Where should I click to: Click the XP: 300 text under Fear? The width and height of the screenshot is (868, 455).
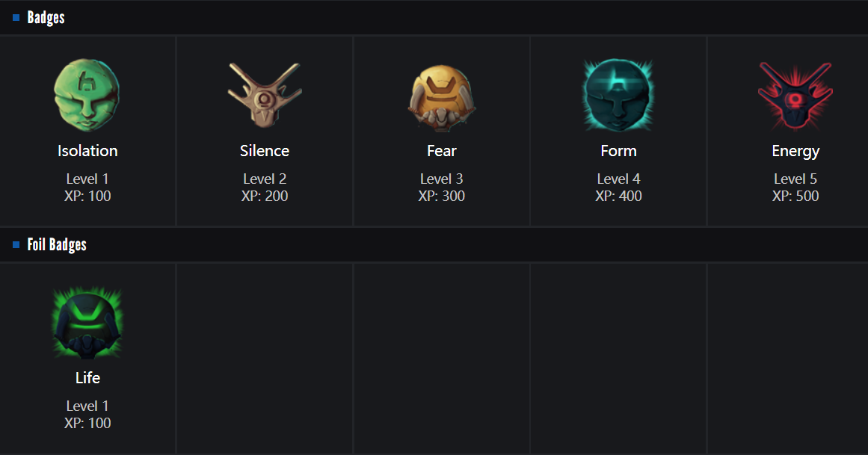pos(442,196)
